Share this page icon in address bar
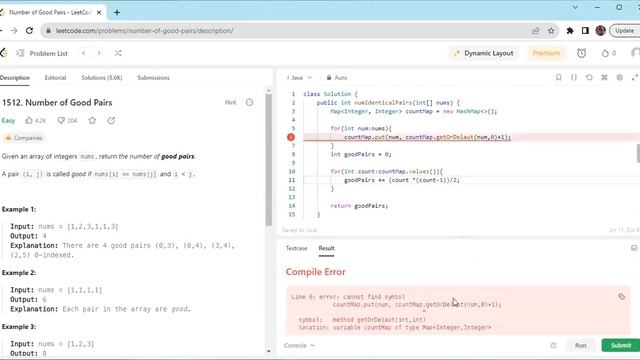640x360 pixels. pos(536,31)
